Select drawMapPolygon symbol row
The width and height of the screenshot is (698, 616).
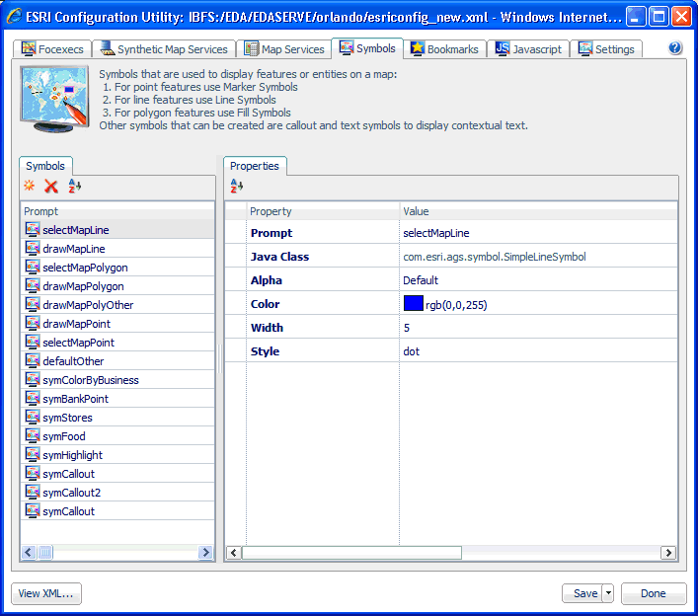(x=117, y=285)
